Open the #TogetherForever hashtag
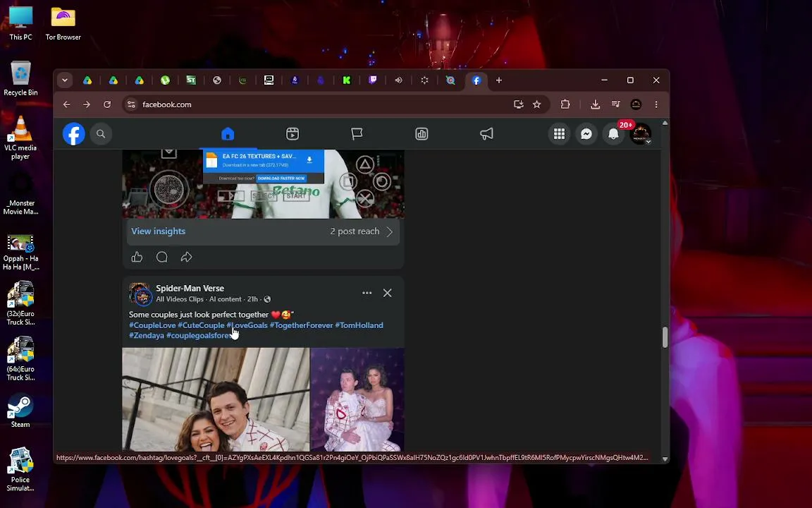This screenshot has height=508, width=812. point(302,325)
